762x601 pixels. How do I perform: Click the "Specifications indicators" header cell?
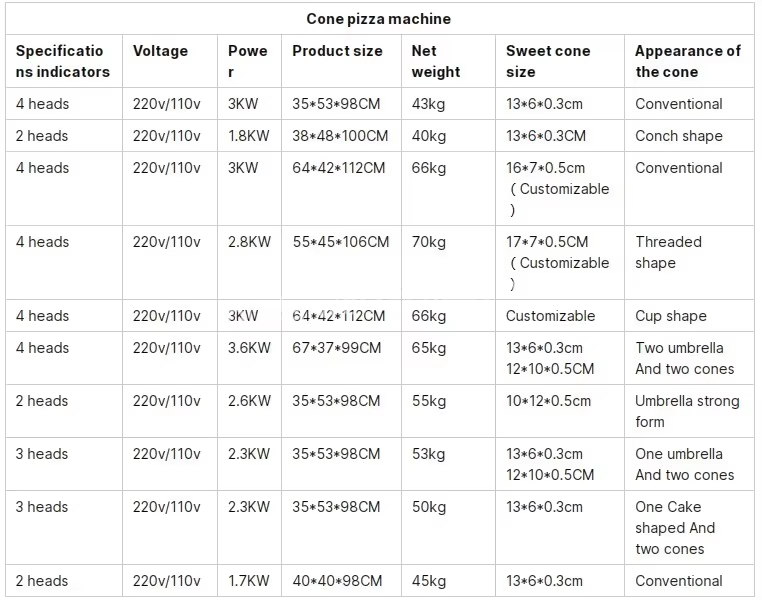click(62, 61)
